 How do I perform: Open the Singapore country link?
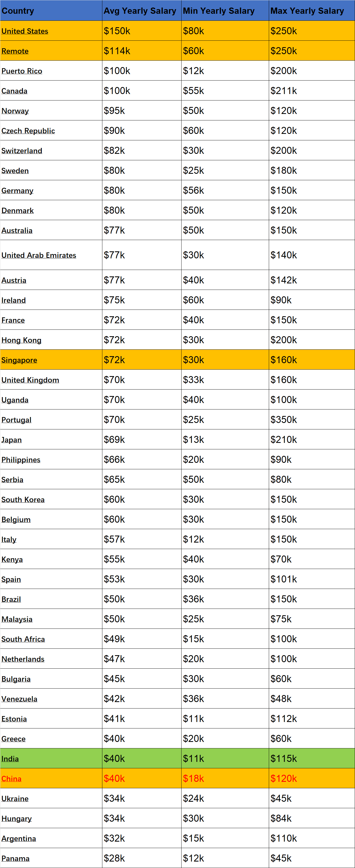pyautogui.click(x=19, y=360)
